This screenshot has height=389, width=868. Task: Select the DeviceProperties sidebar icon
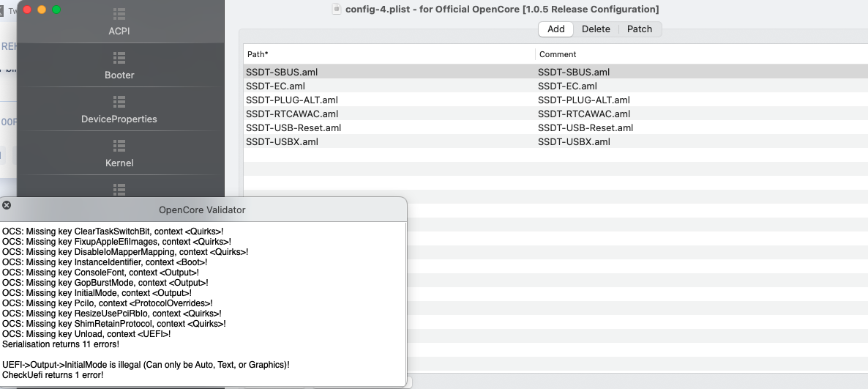point(119,101)
